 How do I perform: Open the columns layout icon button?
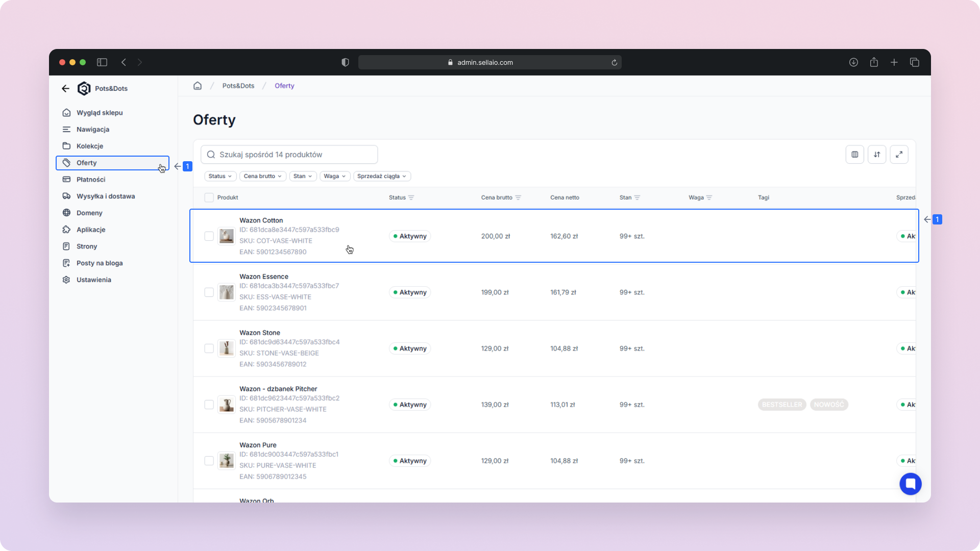coord(854,155)
